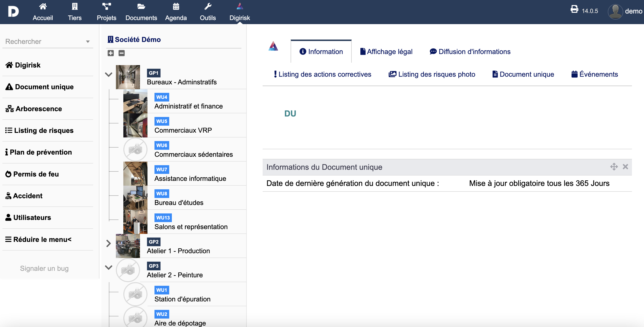Viewport: 644px width, 327px height.
Task: Expand all tree nodes with plus icon
Action: coord(111,53)
